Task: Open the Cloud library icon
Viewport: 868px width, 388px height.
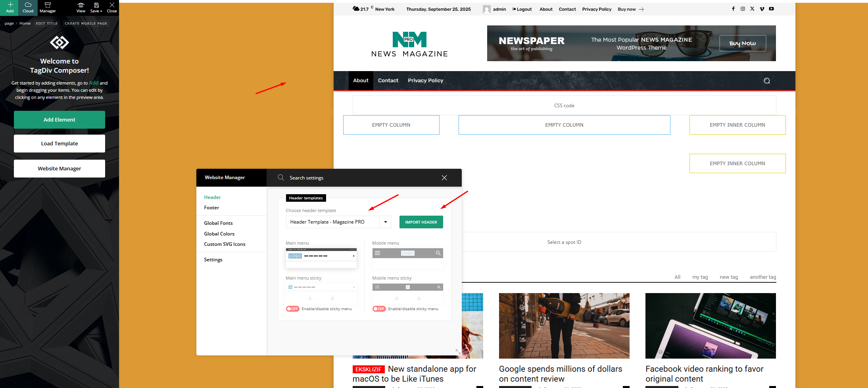Action: (x=28, y=8)
